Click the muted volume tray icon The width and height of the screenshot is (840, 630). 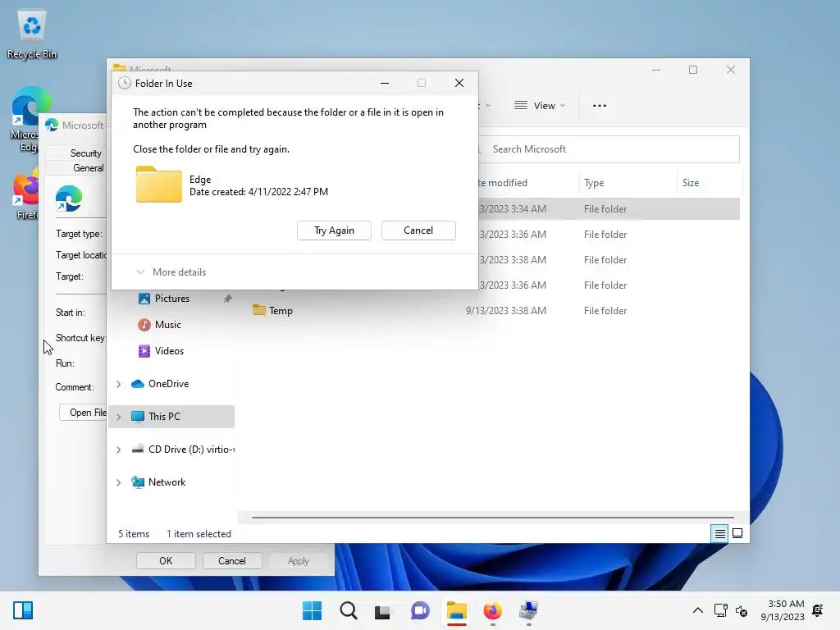click(x=742, y=610)
